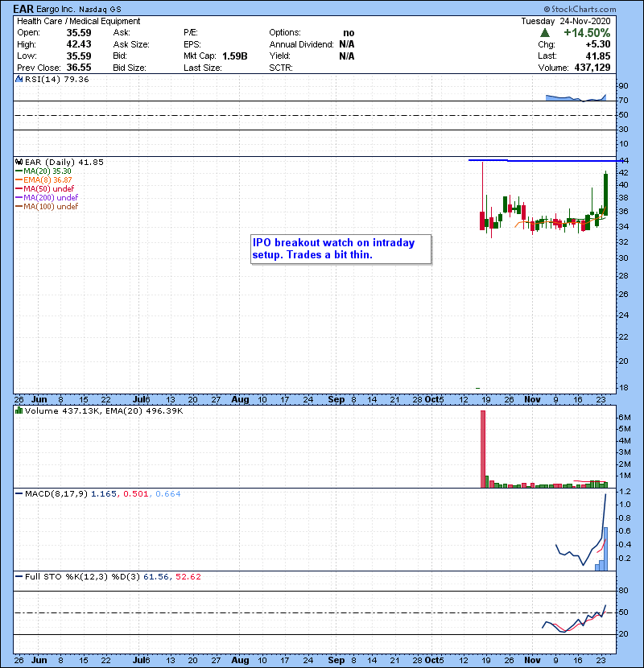Image resolution: width=644 pixels, height=668 pixels.
Task: Click the Mkt Cap 1.59B value
Action: click(x=235, y=56)
